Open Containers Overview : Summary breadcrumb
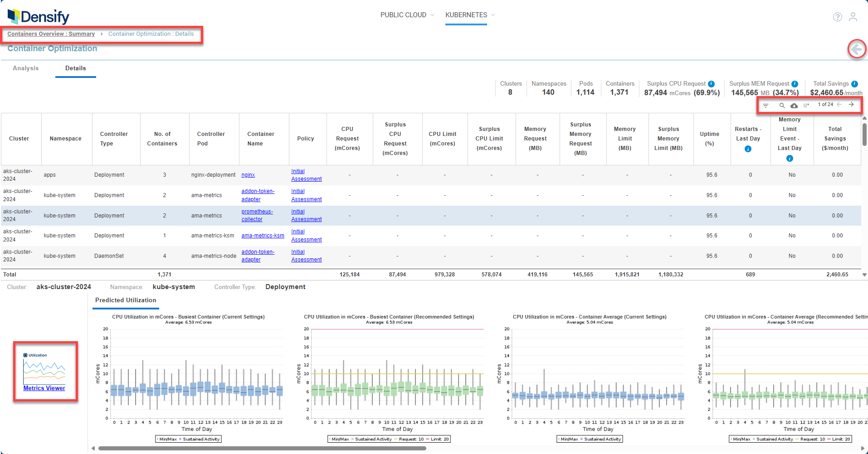The height and width of the screenshot is (454, 868). (x=51, y=34)
